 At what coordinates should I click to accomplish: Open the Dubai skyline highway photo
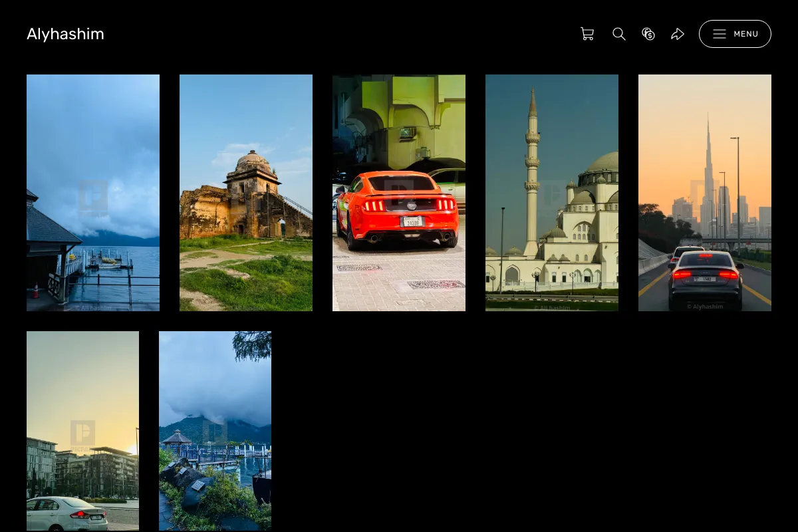[x=705, y=193]
